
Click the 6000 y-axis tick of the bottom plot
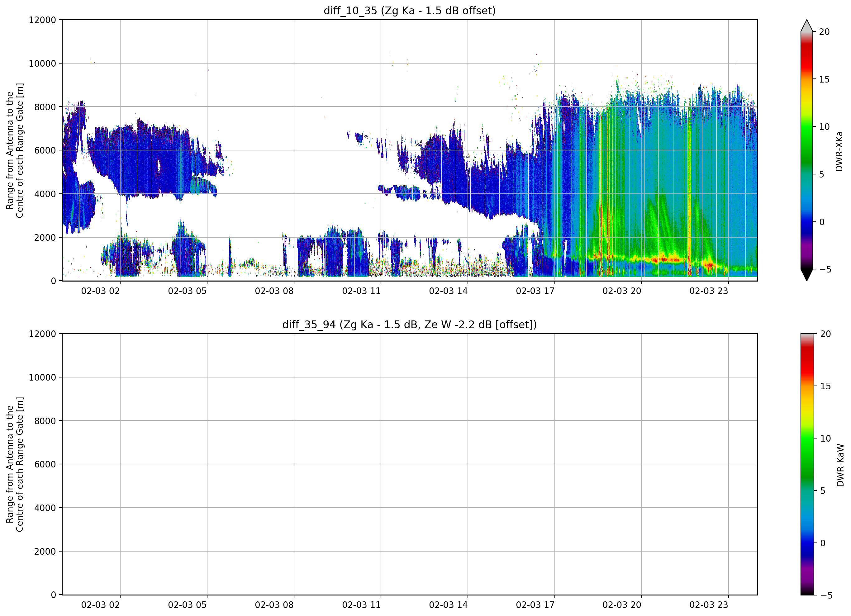click(x=45, y=464)
